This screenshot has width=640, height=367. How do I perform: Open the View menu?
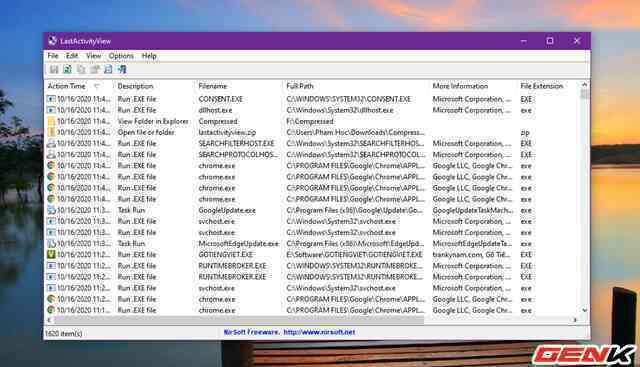[93, 56]
